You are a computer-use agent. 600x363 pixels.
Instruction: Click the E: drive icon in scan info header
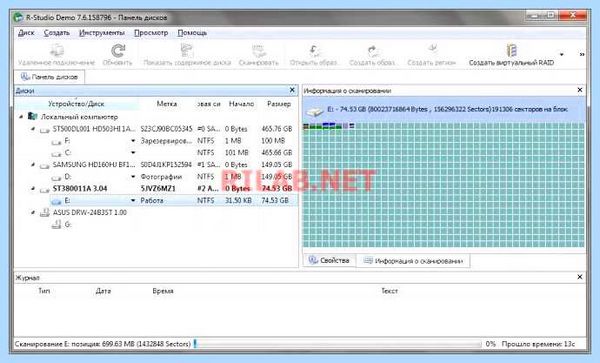315,111
